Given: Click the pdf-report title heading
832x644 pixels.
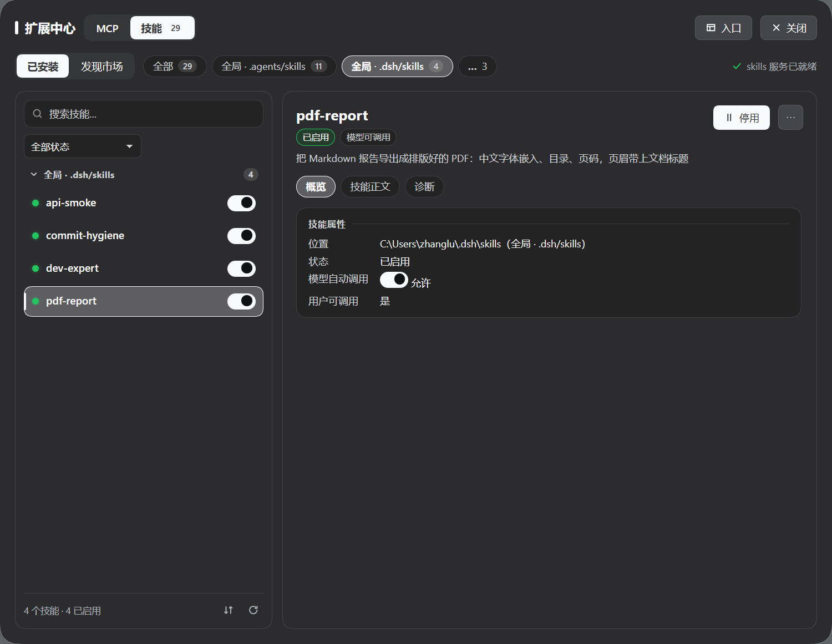Looking at the screenshot, I should click(x=332, y=116).
